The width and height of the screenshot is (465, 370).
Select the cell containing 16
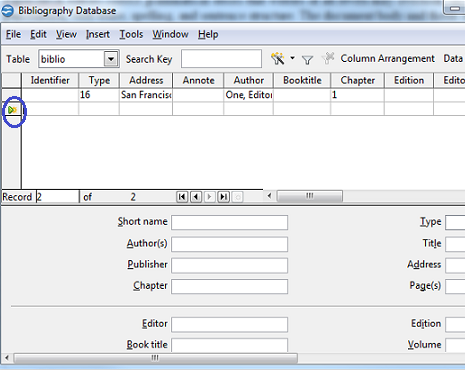click(x=99, y=95)
